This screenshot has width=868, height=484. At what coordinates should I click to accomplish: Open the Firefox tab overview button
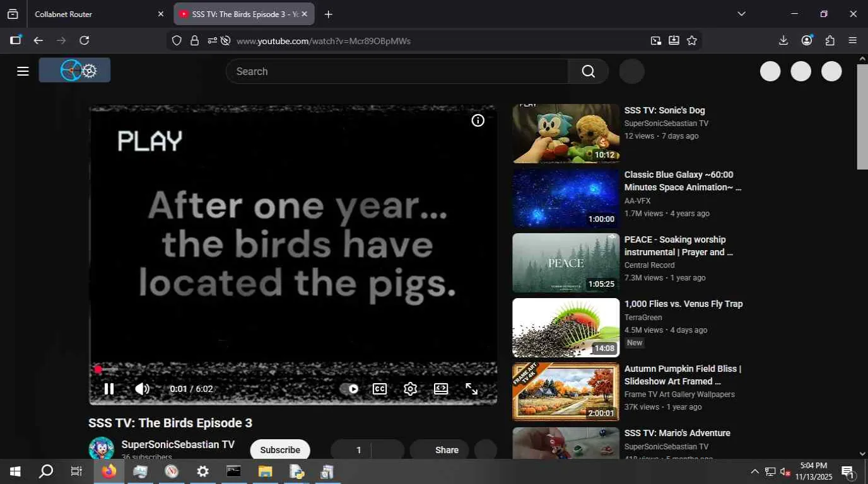(x=13, y=14)
